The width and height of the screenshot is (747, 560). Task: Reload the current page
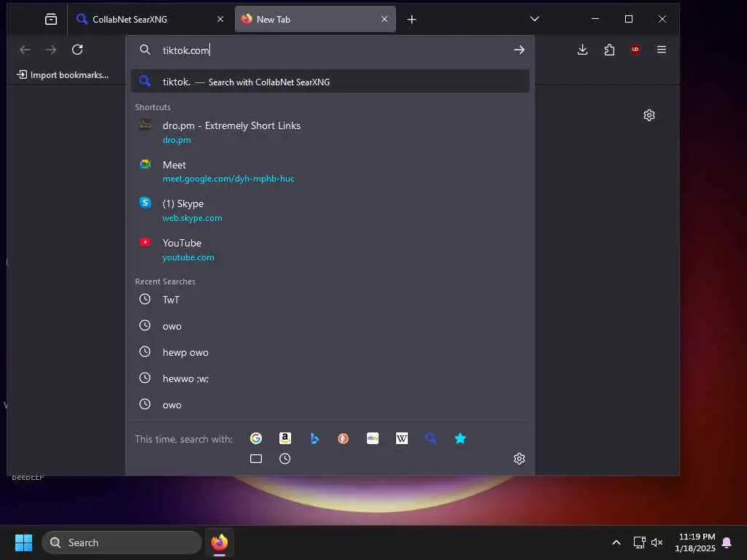click(x=77, y=50)
